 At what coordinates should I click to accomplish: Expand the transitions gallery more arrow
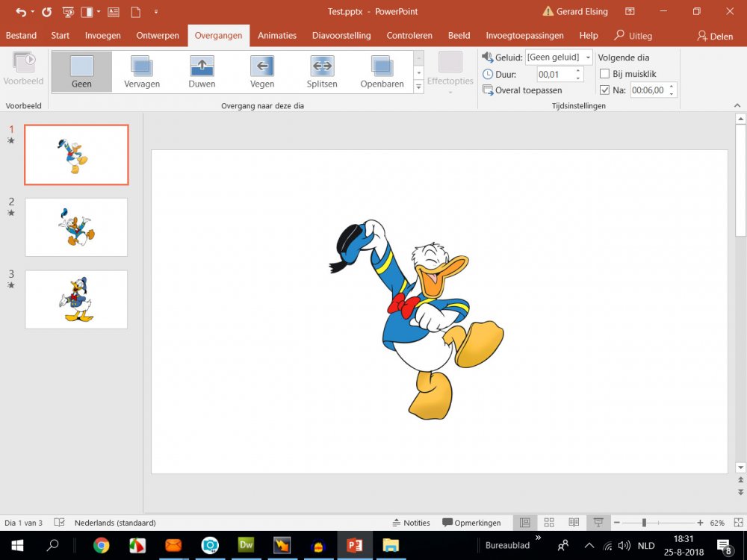[x=419, y=87]
